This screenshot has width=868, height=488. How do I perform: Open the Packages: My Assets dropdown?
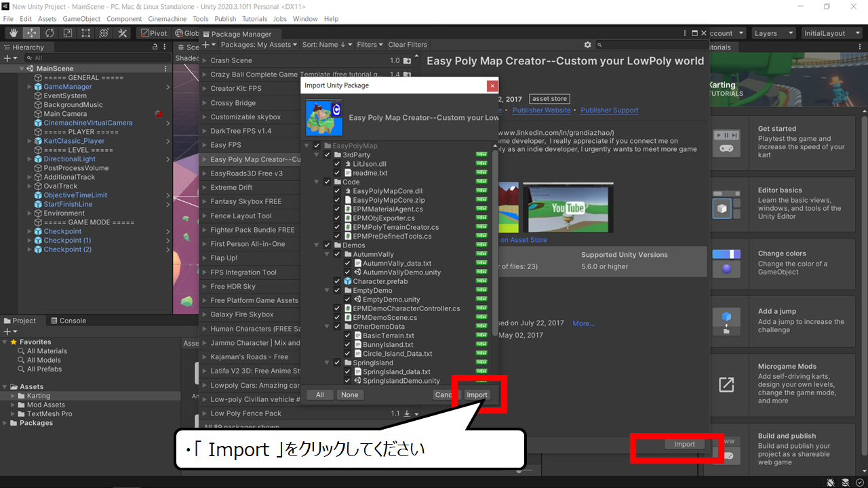coord(259,45)
